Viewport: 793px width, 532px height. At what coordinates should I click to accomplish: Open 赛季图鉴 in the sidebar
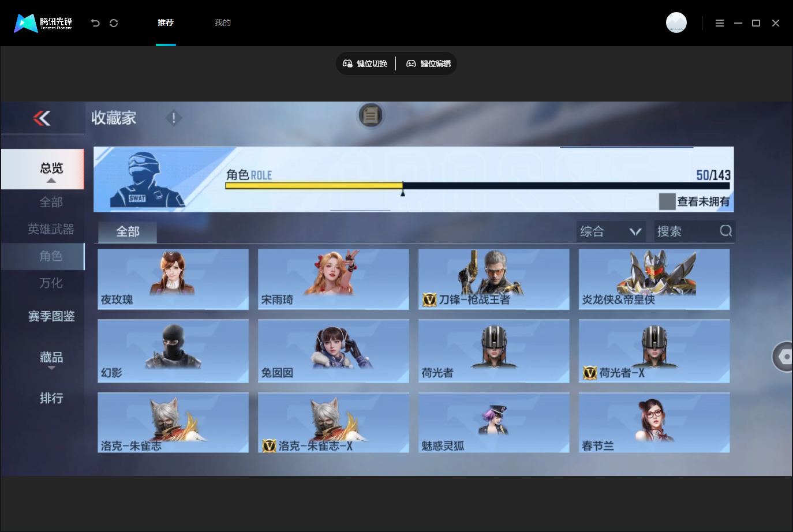point(51,316)
